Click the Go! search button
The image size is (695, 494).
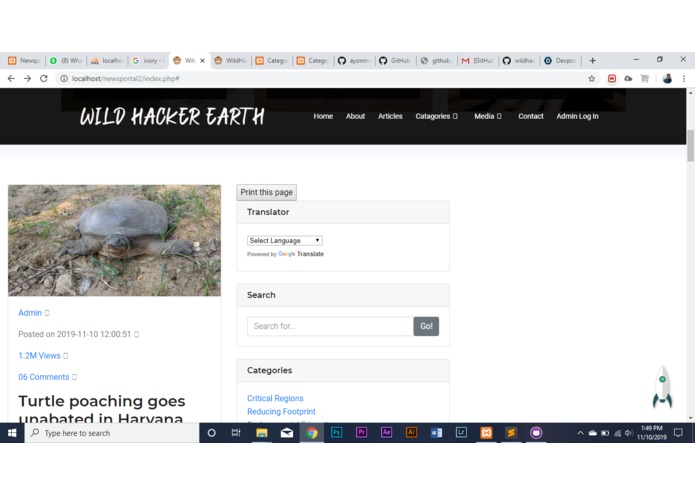click(x=426, y=326)
